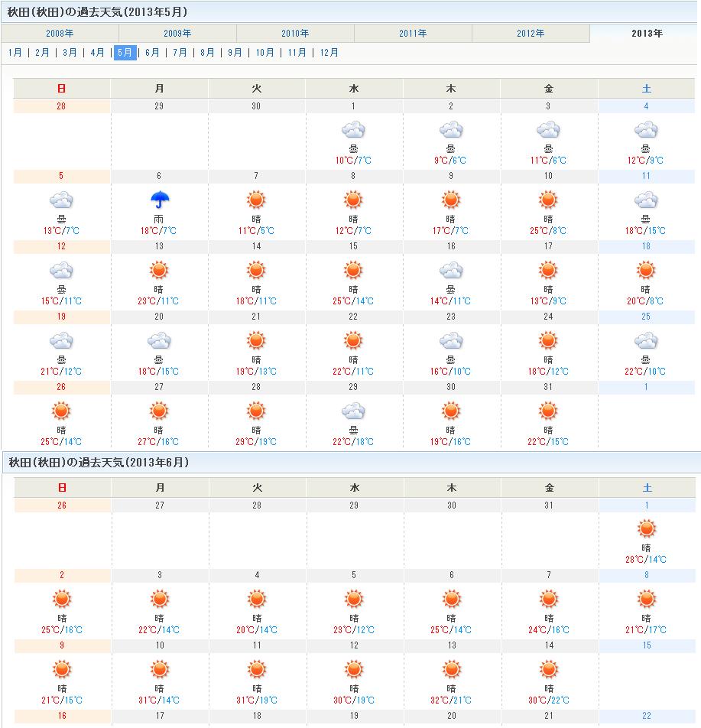The height and width of the screenshot is (728, 701).
Task: Click the blue umbrella rain icon May 6
Action: pyautogui.click(x=159, y=200)
